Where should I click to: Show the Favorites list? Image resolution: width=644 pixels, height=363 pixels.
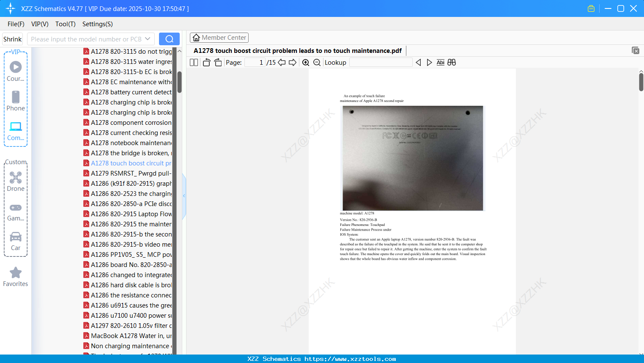pos(16,277)
